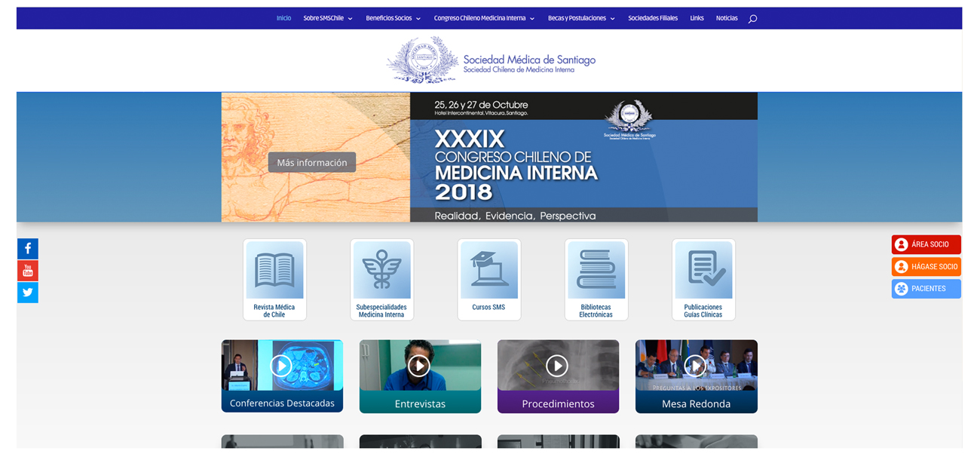Play the Conferencias Destacadas video
980x457 pixels.
tap(281, 367)
